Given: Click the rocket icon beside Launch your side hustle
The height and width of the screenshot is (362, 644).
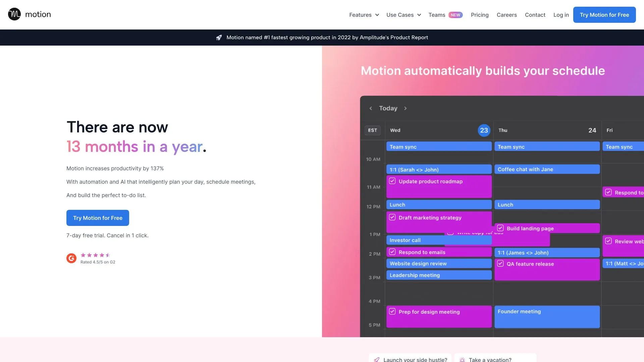Looking at the screenshot, I should 377,360.
